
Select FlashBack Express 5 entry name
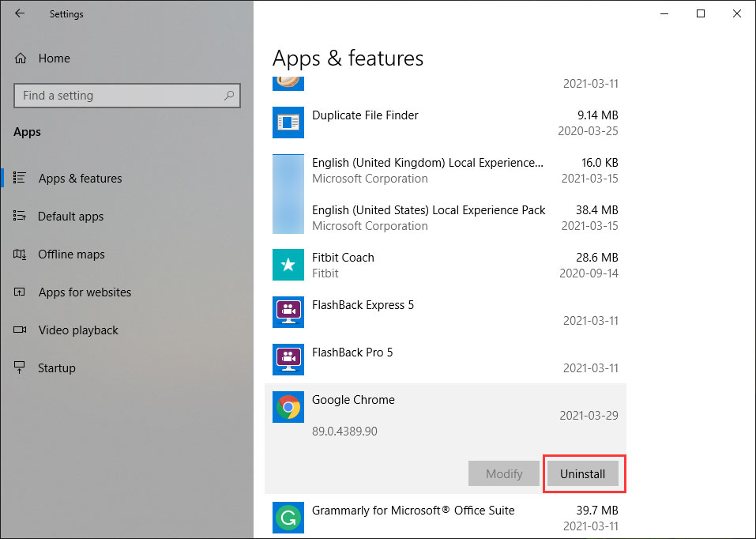363,305
